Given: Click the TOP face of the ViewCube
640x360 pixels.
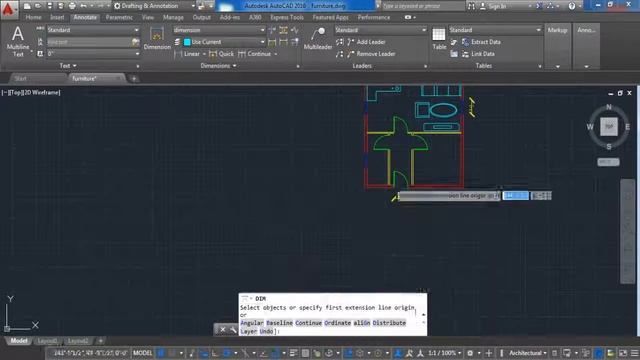Looking at the screenshot, I should (609, 127).
